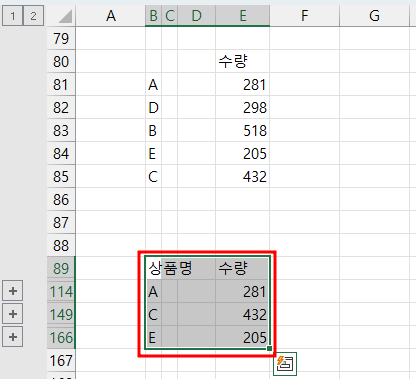Expand the group at row 114
Image resolution: width=416 pixels, height=379 pixels.
tap(13, 291)
